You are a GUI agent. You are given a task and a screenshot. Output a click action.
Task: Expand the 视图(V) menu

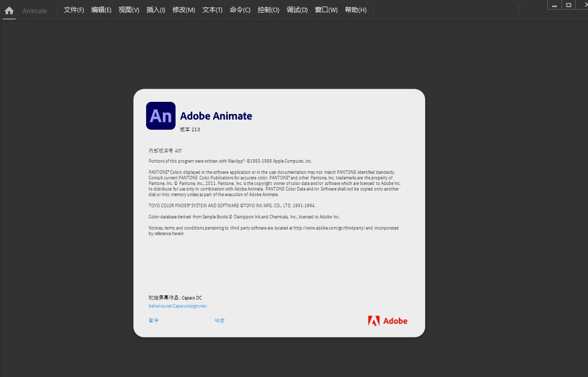pos(129,10)
